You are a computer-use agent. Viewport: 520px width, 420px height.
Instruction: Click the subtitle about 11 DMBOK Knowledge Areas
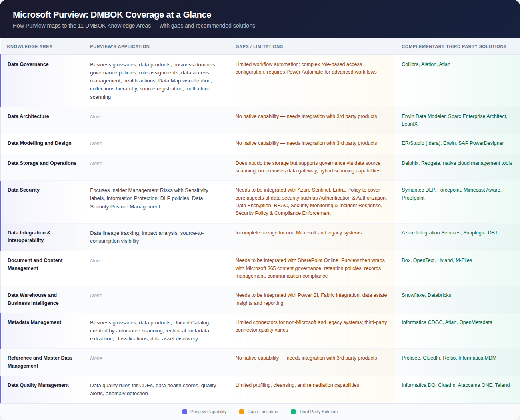pos(134,26)
